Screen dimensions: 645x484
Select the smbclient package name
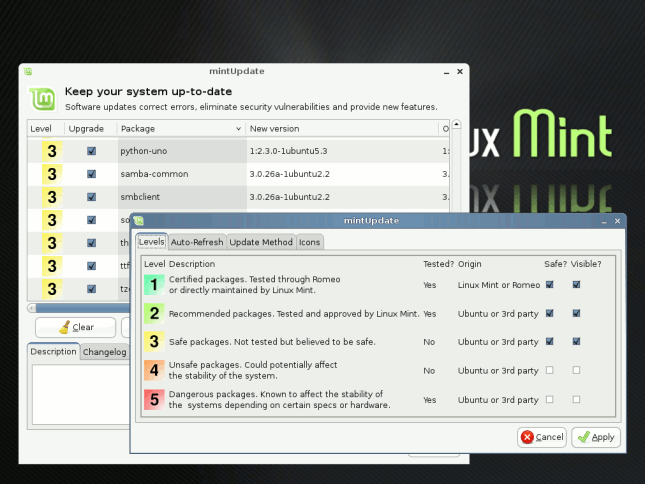140,197
